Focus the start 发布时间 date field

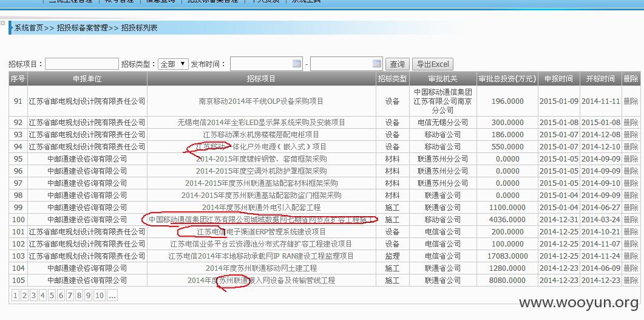click(266, 64)
